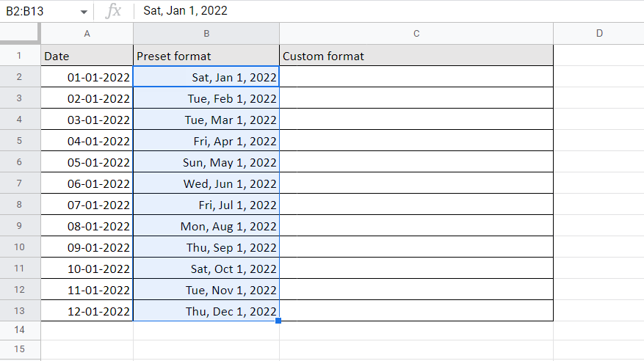Viewport: 644px width, 361px height.
Task: Open the name box dropdown arrow
Action: (84, 12)
